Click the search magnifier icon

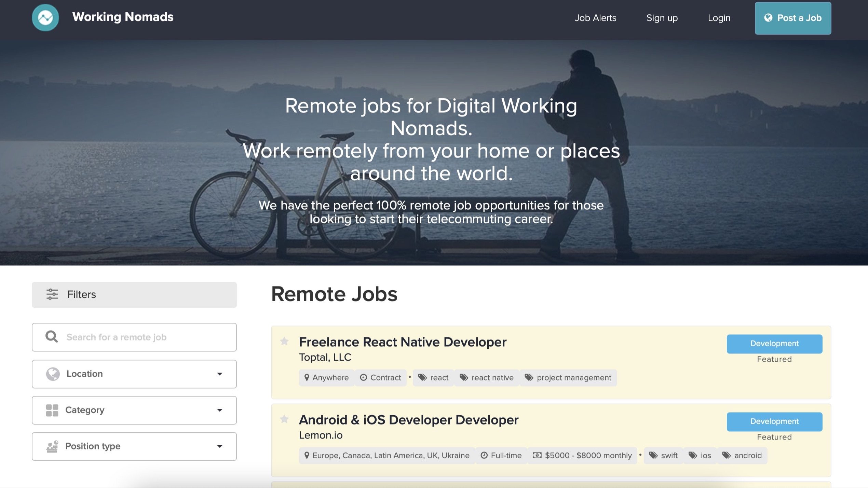coord(52,337)
